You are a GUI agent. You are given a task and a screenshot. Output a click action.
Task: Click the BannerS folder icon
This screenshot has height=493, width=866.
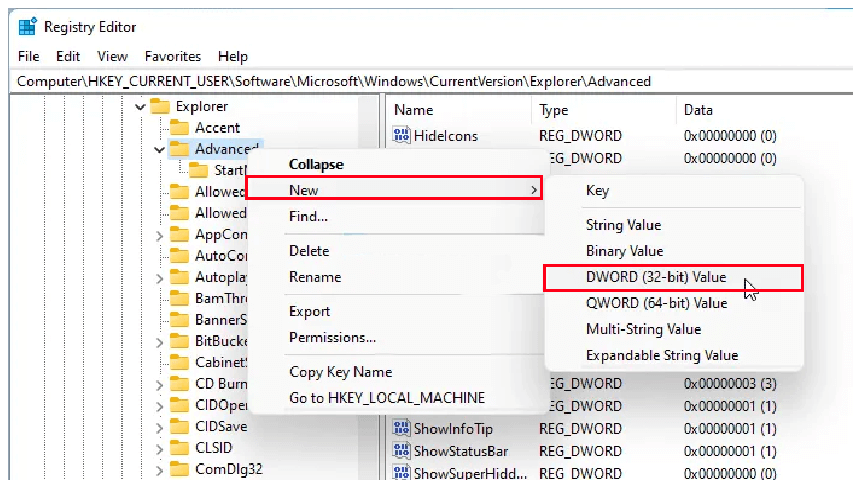(179, 320)
